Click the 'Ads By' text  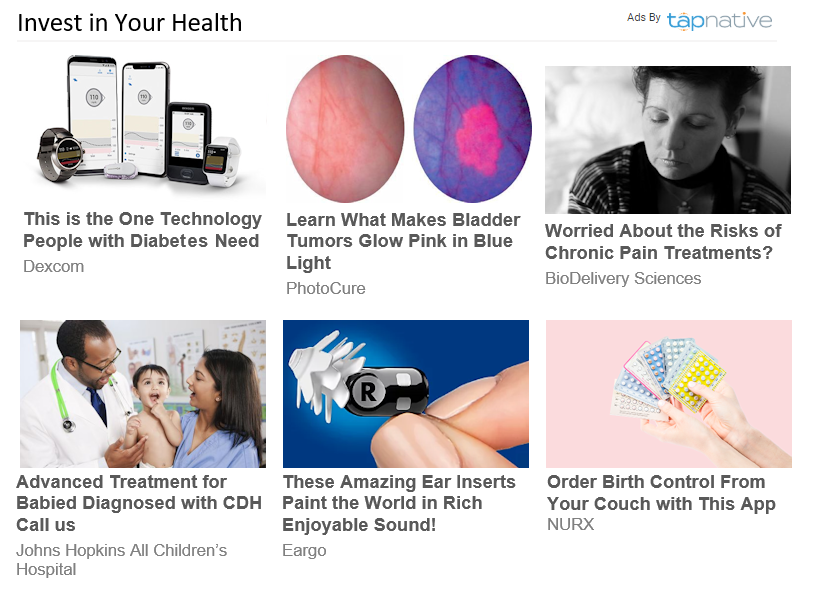[x=643, y=17]
